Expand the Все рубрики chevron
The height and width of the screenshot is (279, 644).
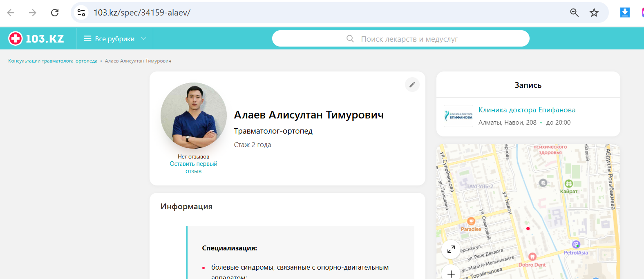click(144, 39)
